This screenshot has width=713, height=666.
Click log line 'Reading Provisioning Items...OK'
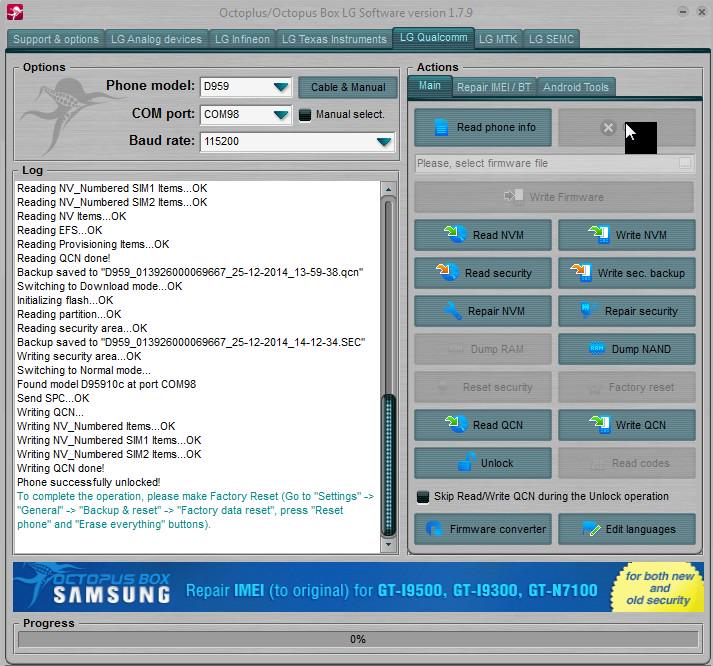[x=93, y=244]
